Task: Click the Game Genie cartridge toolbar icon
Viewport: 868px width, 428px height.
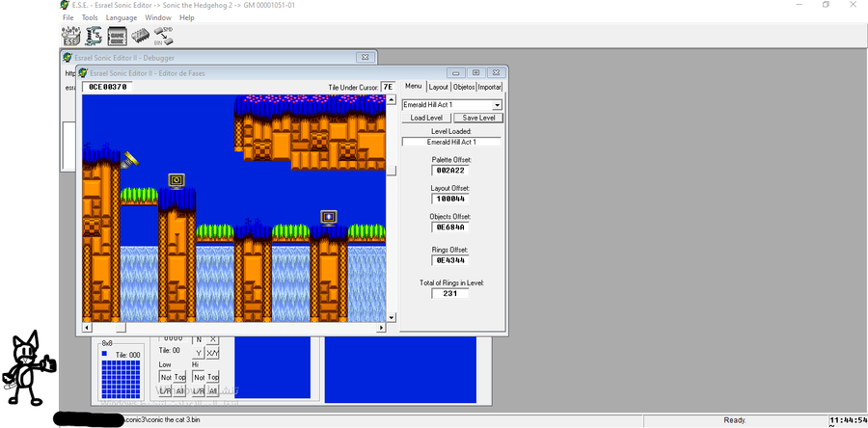Action: click(117, 36)
